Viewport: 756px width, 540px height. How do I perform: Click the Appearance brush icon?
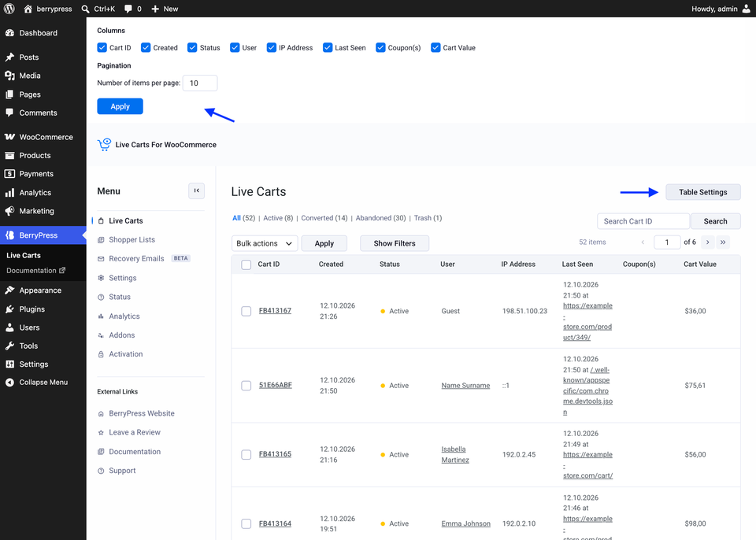pyautogui.click(x=9, y=290)
